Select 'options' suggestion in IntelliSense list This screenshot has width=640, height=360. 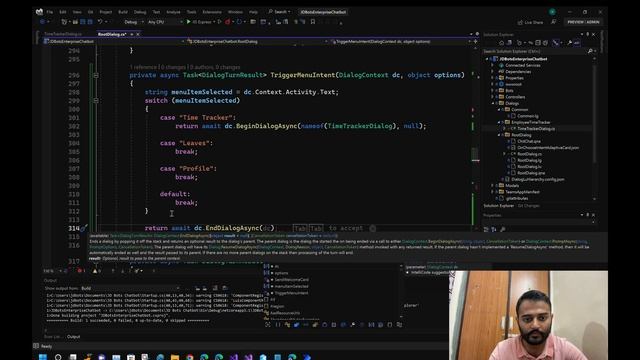281,273
